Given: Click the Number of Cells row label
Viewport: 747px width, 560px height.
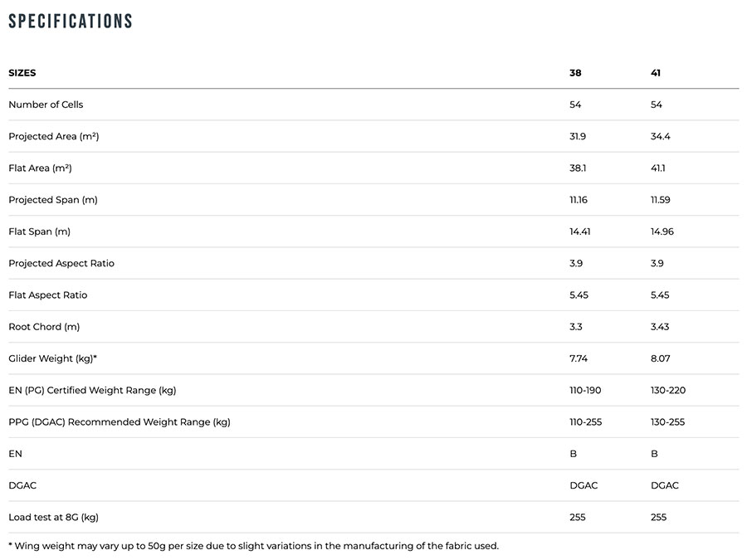Looking at the screenshot, I should (46, 105).
